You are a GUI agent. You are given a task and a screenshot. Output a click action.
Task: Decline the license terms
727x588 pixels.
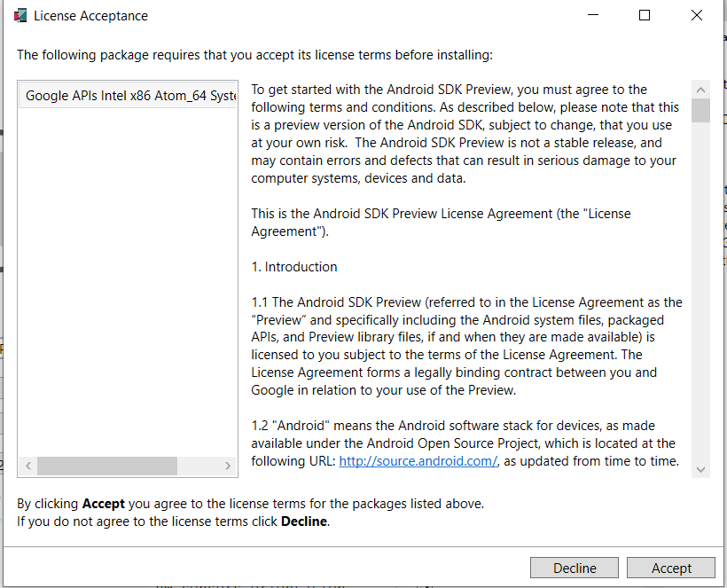(x=575, y=568)
